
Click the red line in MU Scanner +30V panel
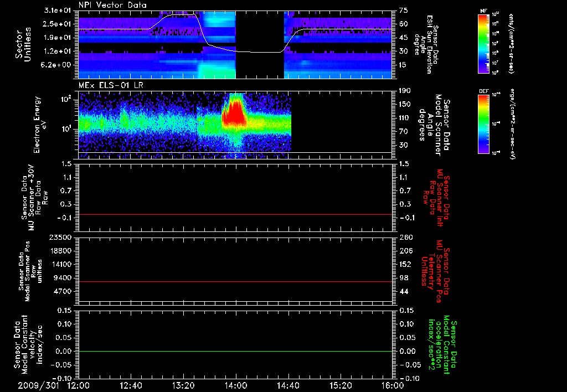click(235, 215)
